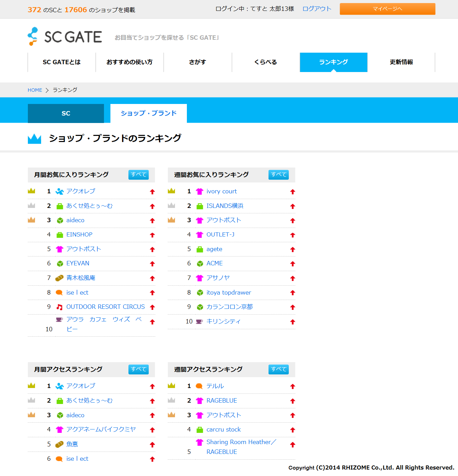Click the coffee cup icon beside アウラ カフェ
The width and height of the screenshot is (458, 476).
tap(59, 319)
